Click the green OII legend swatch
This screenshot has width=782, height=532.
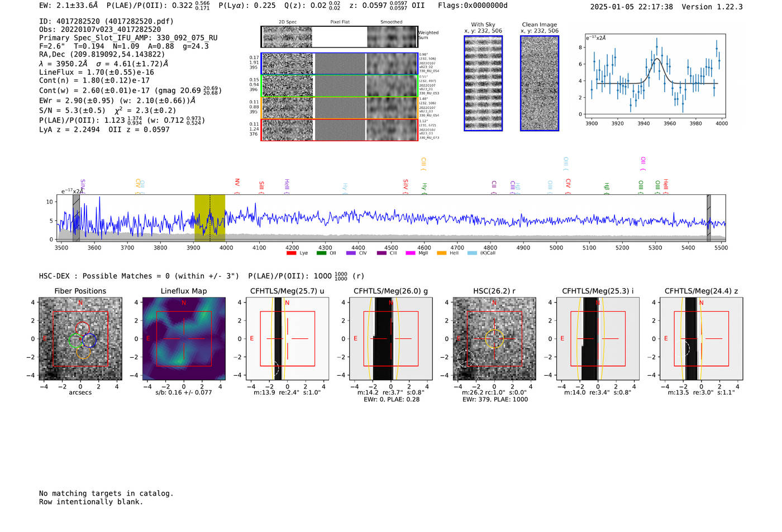pos(321,253)
